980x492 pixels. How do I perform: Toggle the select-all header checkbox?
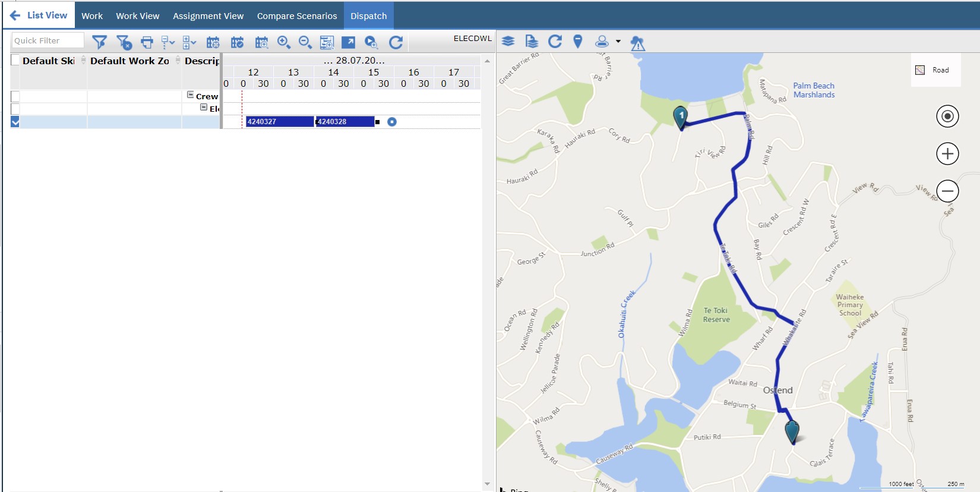pyautogui.click(x=15, y=60)
